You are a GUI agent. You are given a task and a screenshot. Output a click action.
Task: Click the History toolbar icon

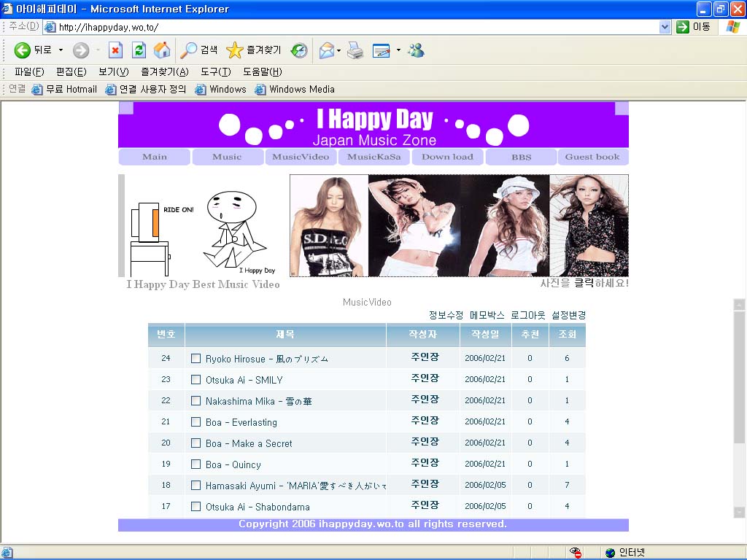pos(299,50)
